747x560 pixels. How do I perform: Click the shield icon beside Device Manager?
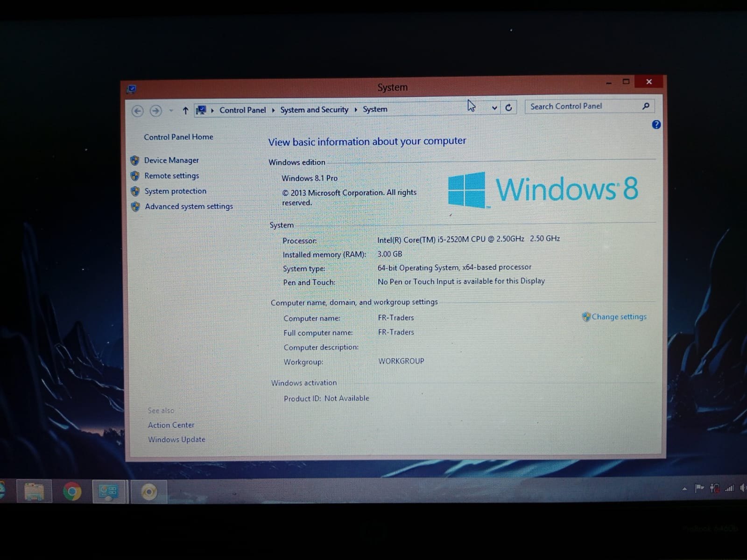coord(135,161)
